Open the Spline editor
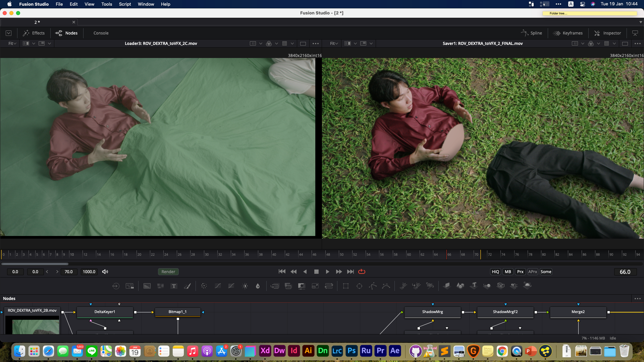644x362 pixels. (532, 33)
